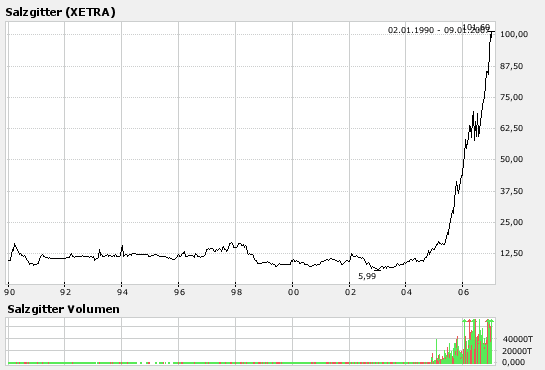545x370 pixels.
Task: Click the 40000T volume axis label
Action: tap(517, 339)
